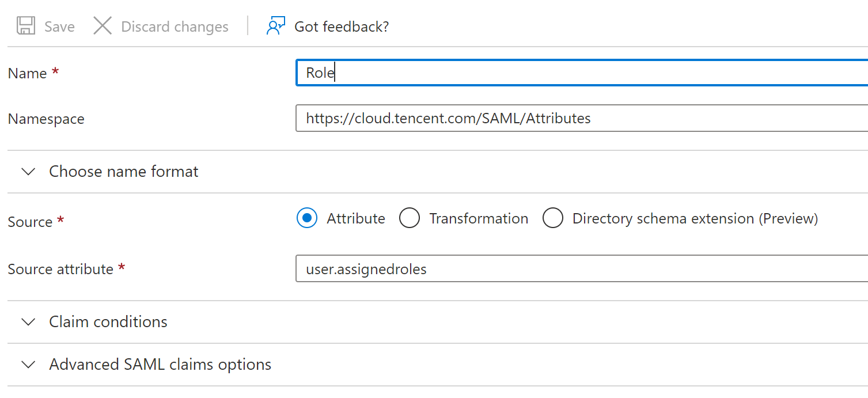The width and height of the screenshot is (868, 398).
Task: Click the chevron beside Advanced SAML claims options
Action: click(x=28, y=365)
